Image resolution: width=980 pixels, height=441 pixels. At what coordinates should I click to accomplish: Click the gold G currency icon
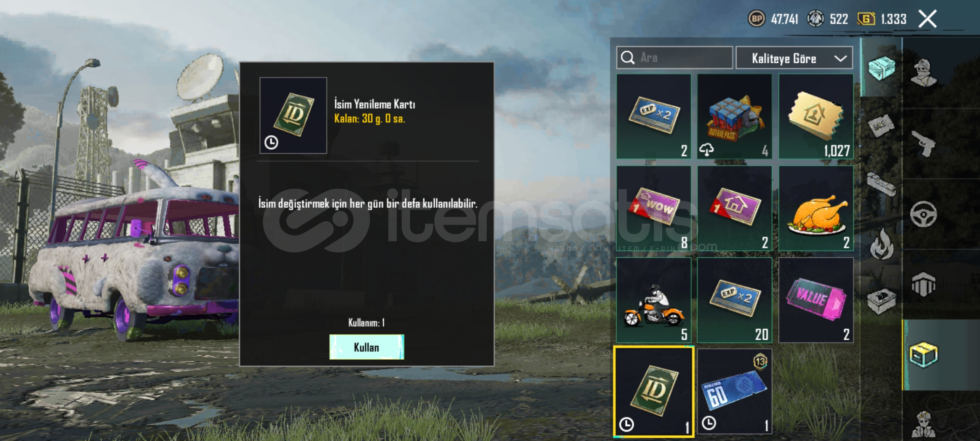pos(866,19)
